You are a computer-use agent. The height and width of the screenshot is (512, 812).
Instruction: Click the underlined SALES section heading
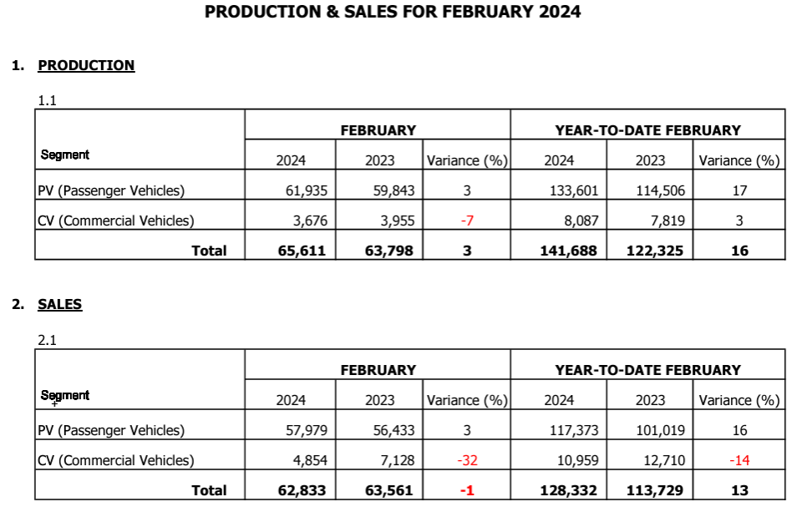(60, 304)
